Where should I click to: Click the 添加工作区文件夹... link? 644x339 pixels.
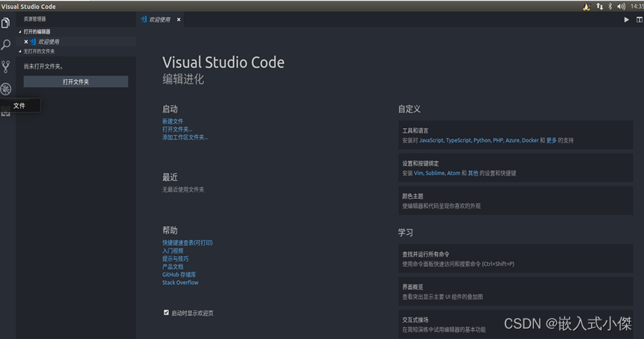(185, 137)
